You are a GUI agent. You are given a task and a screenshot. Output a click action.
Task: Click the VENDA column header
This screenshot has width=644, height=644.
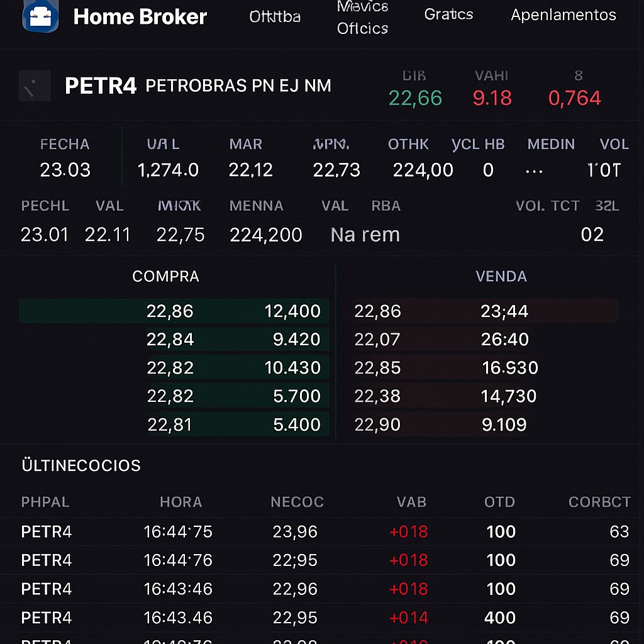(501, 277)
